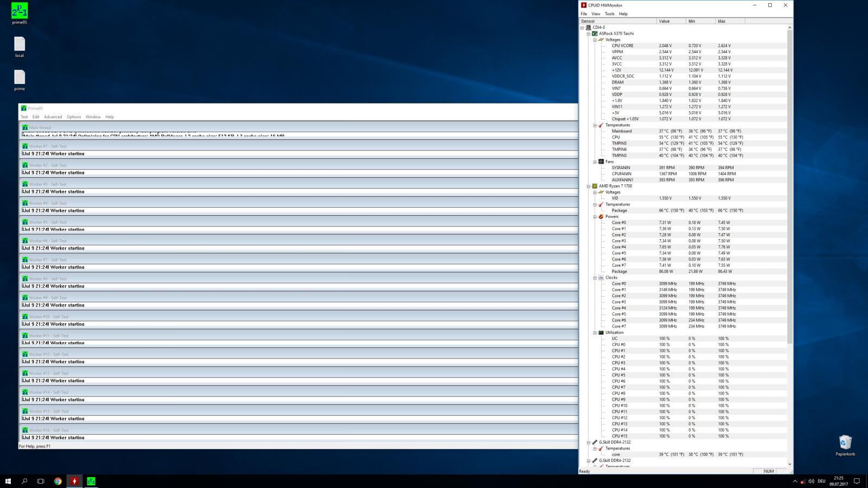The image size is (868, 488).
Task: Click the ASRock X370 Taichi motherboard icon
Action: [595, 34]
